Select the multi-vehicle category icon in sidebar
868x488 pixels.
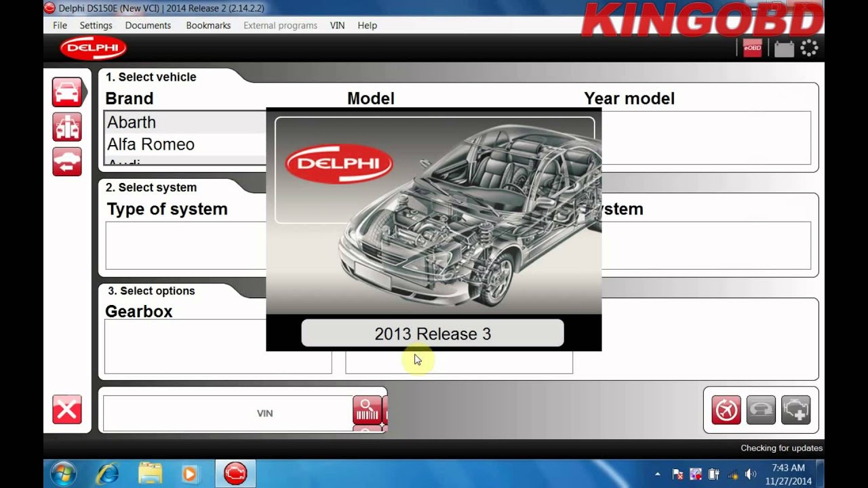pyautogui.click(x=67, y=127)
